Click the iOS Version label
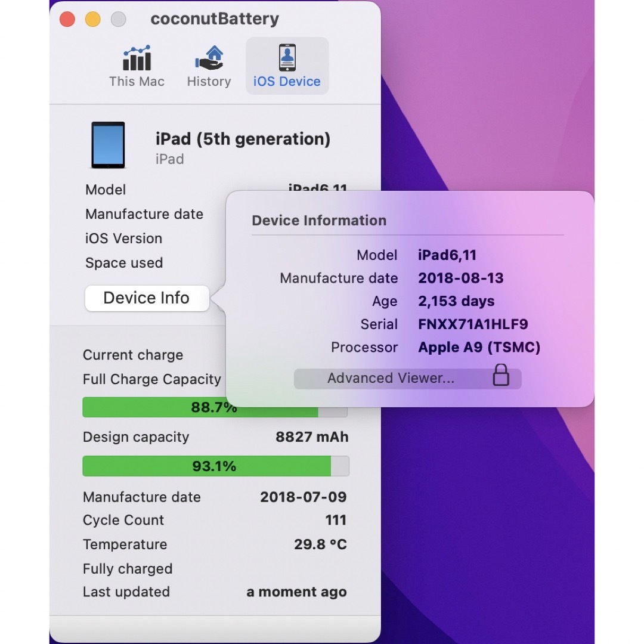 (x=123, y=238)
